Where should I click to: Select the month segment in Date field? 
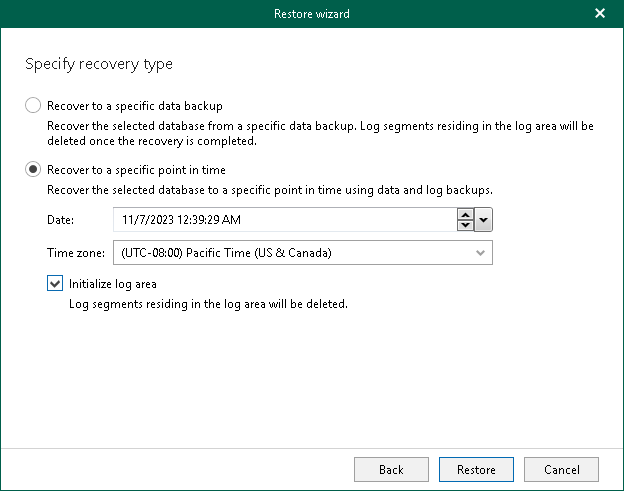[x=126, y=220]
